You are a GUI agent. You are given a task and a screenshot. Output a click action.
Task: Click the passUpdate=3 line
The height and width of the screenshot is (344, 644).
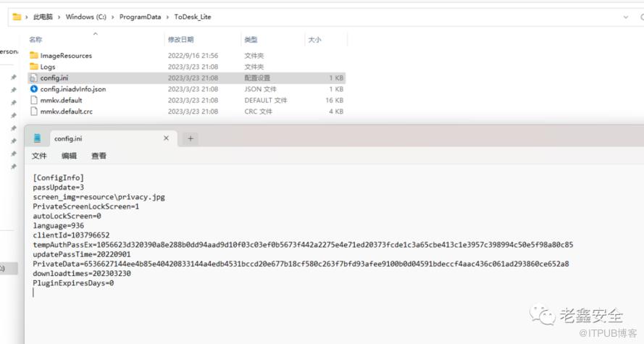[59, 187]
